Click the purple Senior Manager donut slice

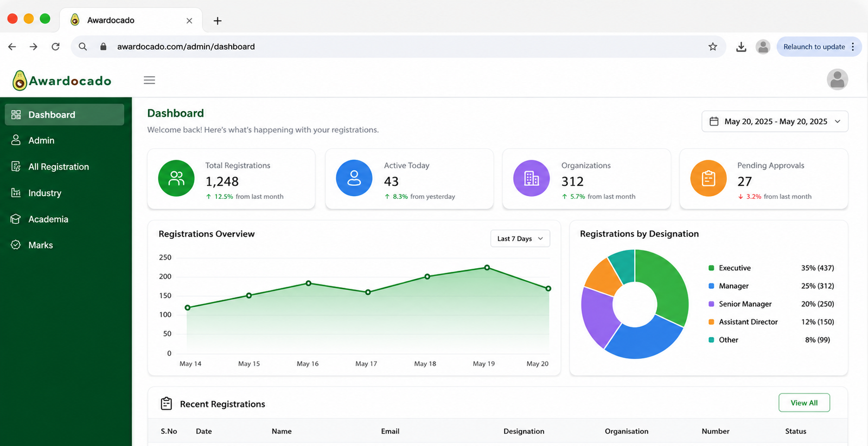(x=598, y=317)
